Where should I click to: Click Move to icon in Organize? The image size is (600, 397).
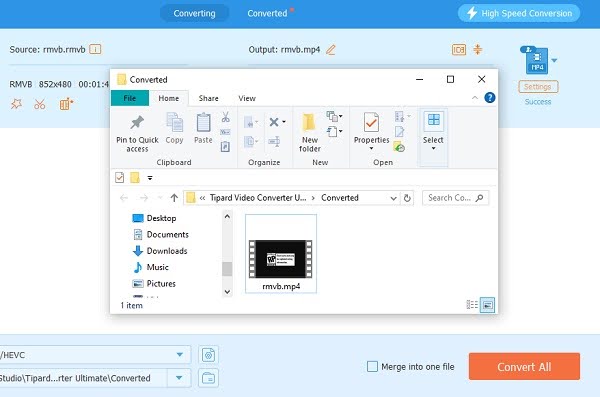251,123
